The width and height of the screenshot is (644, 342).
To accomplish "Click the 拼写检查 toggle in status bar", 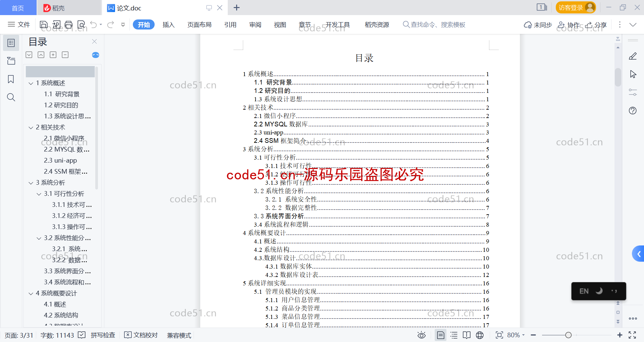I will [x=97, y=335].
